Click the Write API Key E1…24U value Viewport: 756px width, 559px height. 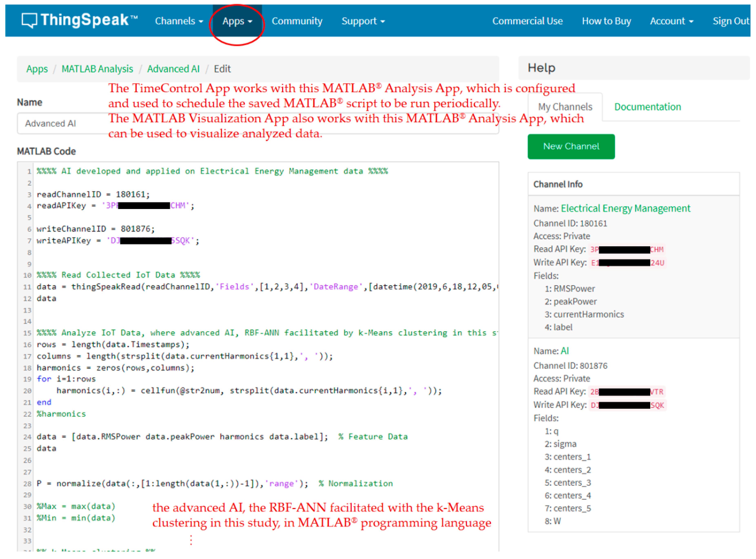(627, 263)
